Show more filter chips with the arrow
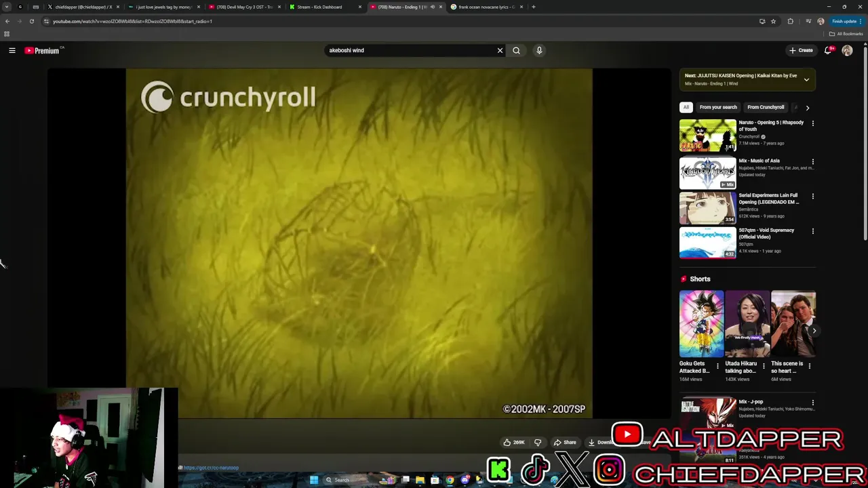Screen dimensions: 868x488 [807, 107]
